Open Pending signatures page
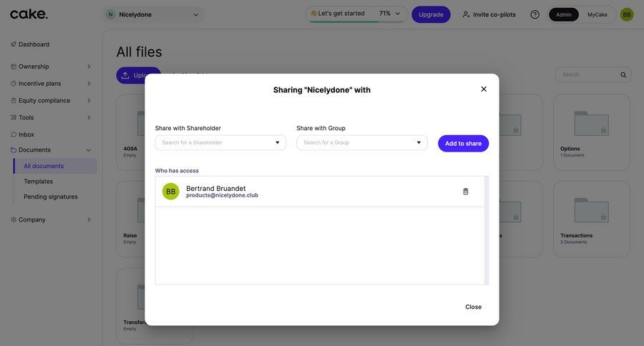The height and width of the screenshot is (346, 644). tap(51, 197)
